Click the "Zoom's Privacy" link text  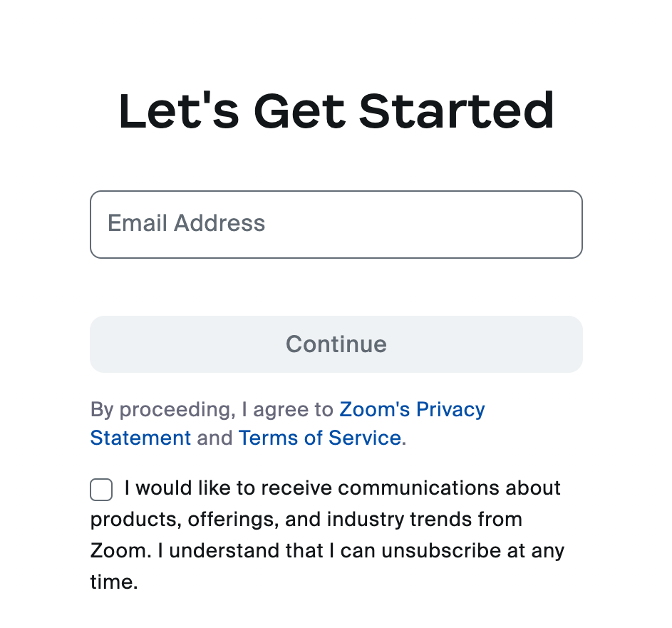click(412, 410)
